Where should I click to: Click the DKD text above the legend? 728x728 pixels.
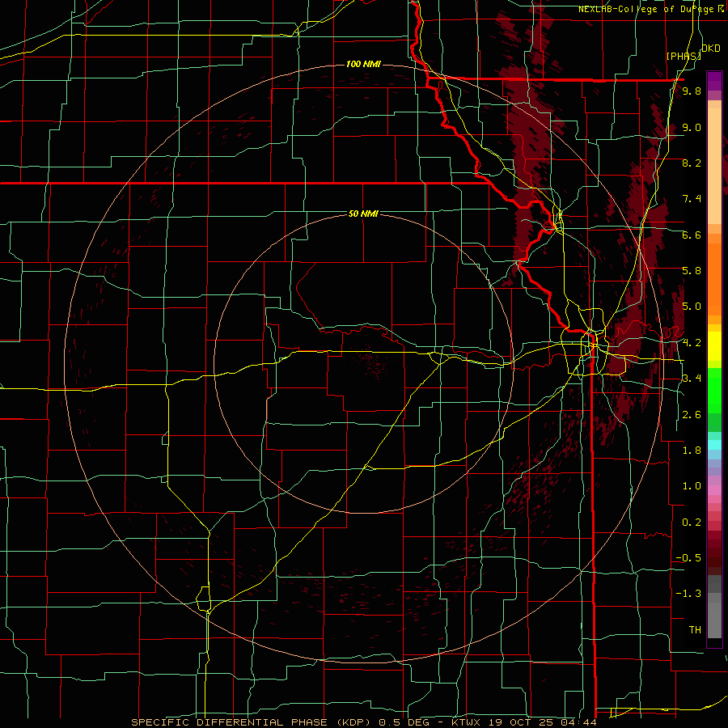711,49
